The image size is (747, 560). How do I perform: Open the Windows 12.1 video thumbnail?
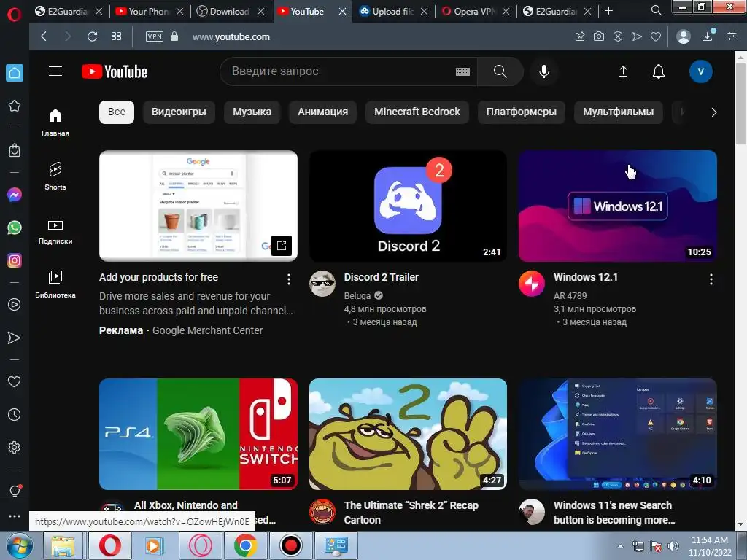point(617,206)
